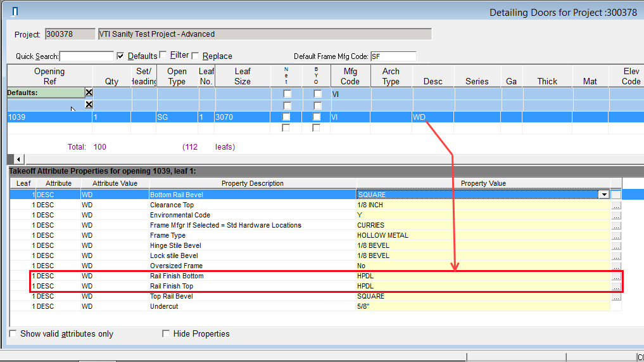644x362 pixels.
Task: Click the Project number field 300378
Action: coord(70,34)
